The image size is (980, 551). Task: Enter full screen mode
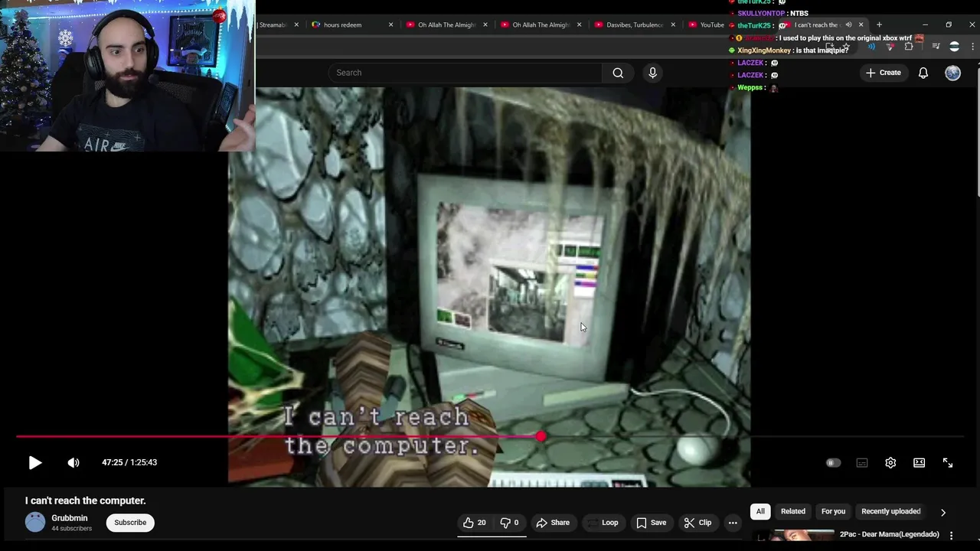[x=948, y=462]
